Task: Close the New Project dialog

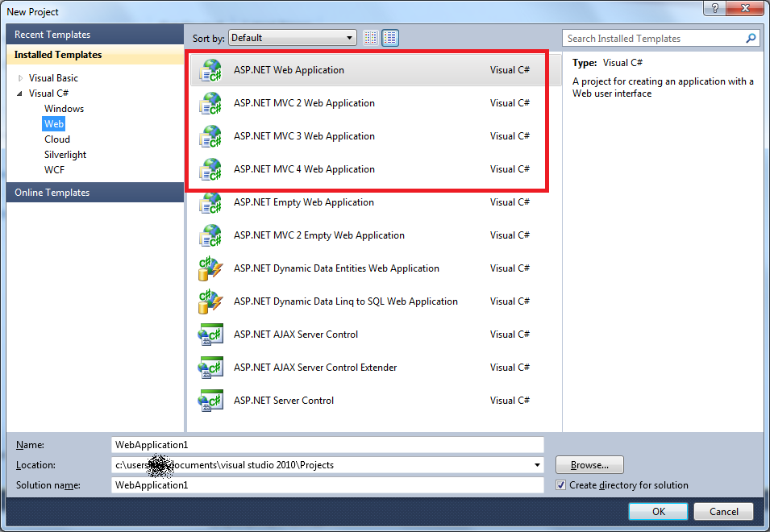Action: pyautogui.click(x=745, y=8)
